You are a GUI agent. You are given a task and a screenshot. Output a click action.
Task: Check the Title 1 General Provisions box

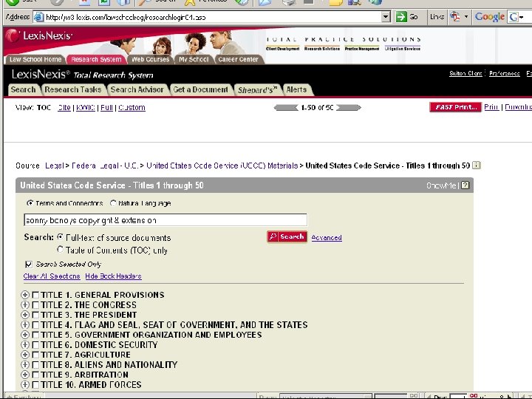point(35,295)
